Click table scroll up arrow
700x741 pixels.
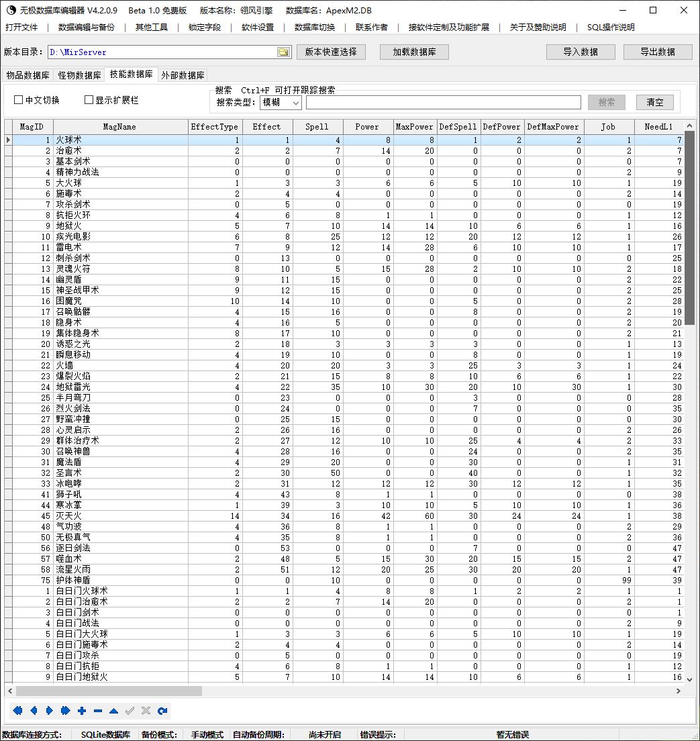point(689,126)
